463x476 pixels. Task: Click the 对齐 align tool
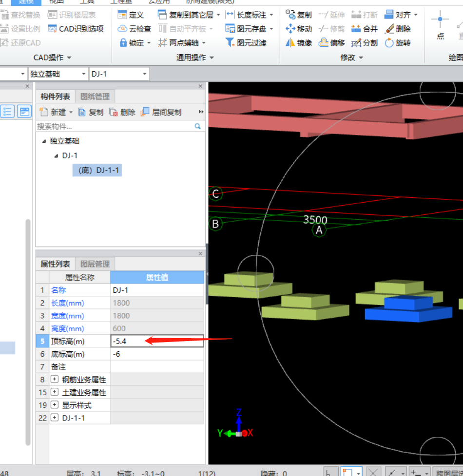click(x=398, y=15)
